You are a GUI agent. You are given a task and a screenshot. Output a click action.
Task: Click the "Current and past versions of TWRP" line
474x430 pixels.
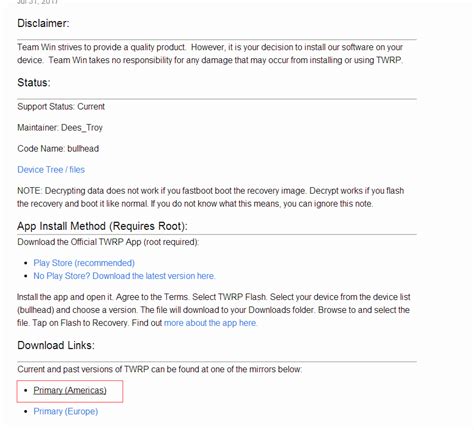coord(160,369)
